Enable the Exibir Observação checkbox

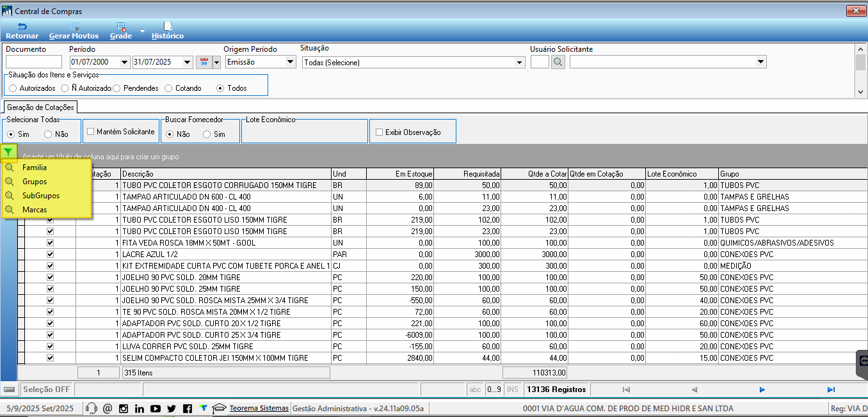tap(380, 132)
